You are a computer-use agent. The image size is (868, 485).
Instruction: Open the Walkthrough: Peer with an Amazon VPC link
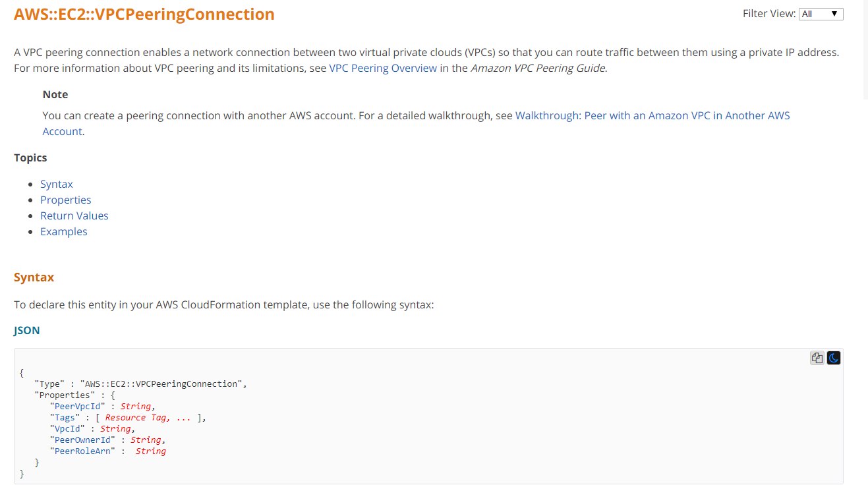pos(652,115)
